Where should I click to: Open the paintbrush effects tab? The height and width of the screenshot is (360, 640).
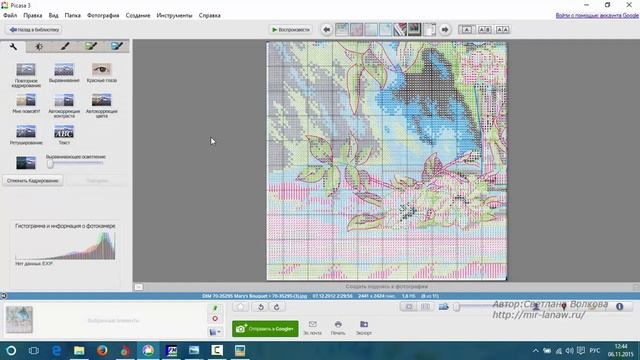[x=64, y=47]
